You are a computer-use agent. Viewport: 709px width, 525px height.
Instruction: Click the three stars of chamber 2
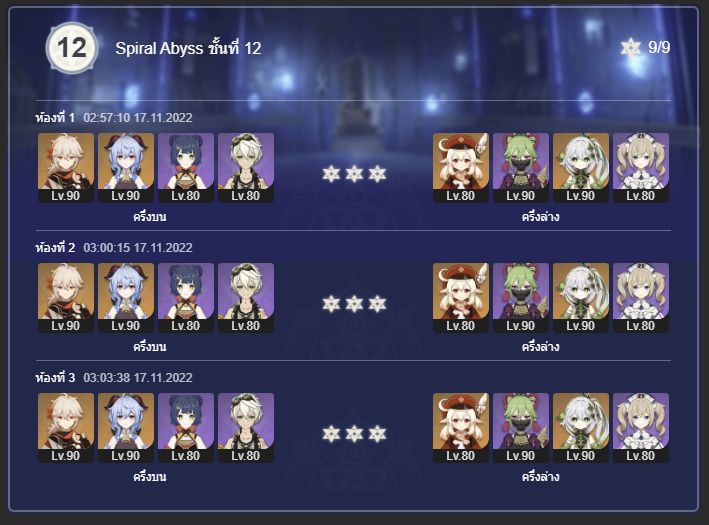[x=354, y=304]
